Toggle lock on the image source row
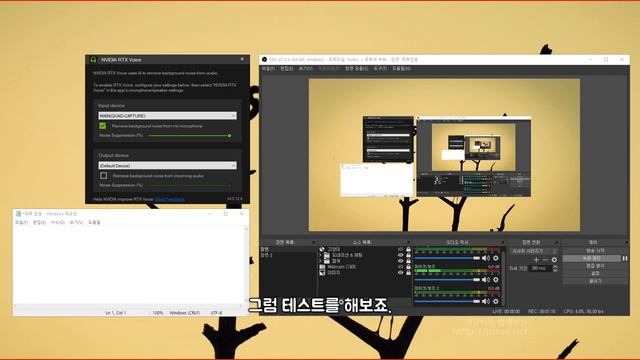Image resolution: width=640 pixels, height=360 pixels. click(x=408, y=272)
